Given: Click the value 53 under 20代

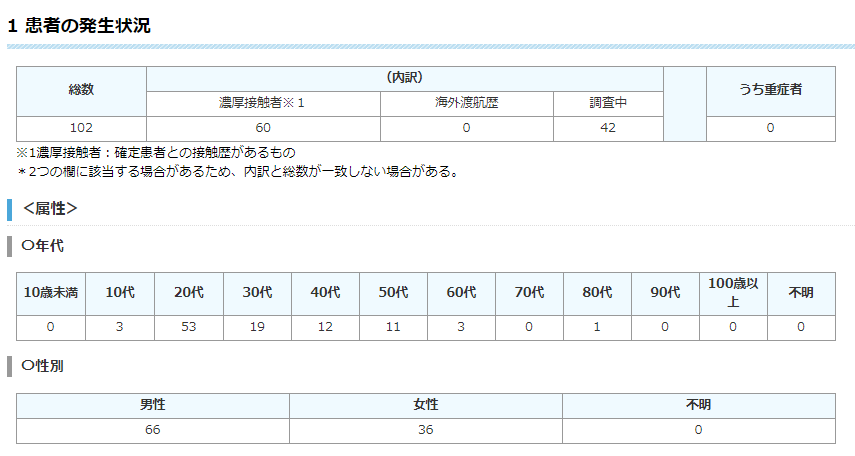Looking at the screenshot, I should click(x=188, y=327).
